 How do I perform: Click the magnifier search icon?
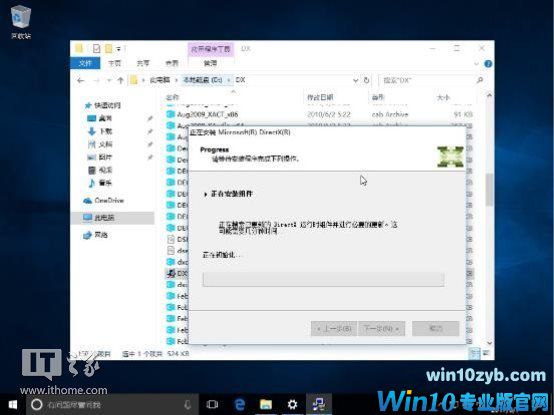pos(480,81)
